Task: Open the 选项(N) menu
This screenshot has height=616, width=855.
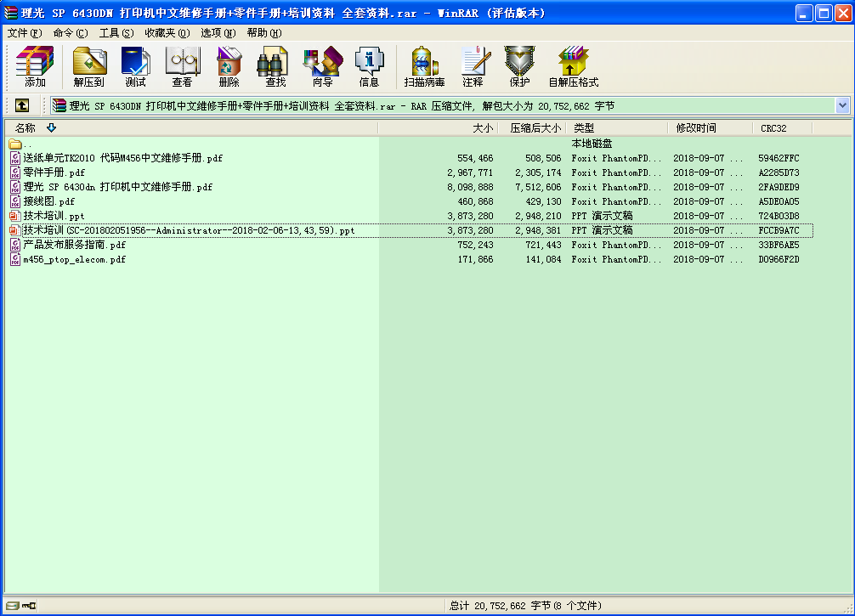Action: pos(218,33)
